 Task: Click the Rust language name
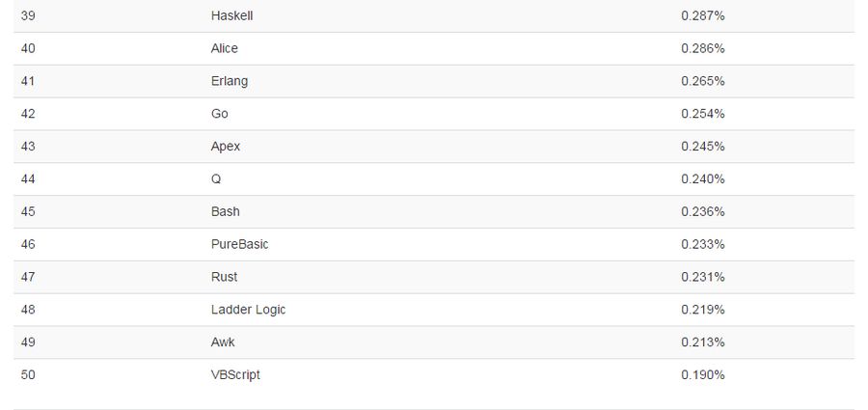tap(224, 277)
